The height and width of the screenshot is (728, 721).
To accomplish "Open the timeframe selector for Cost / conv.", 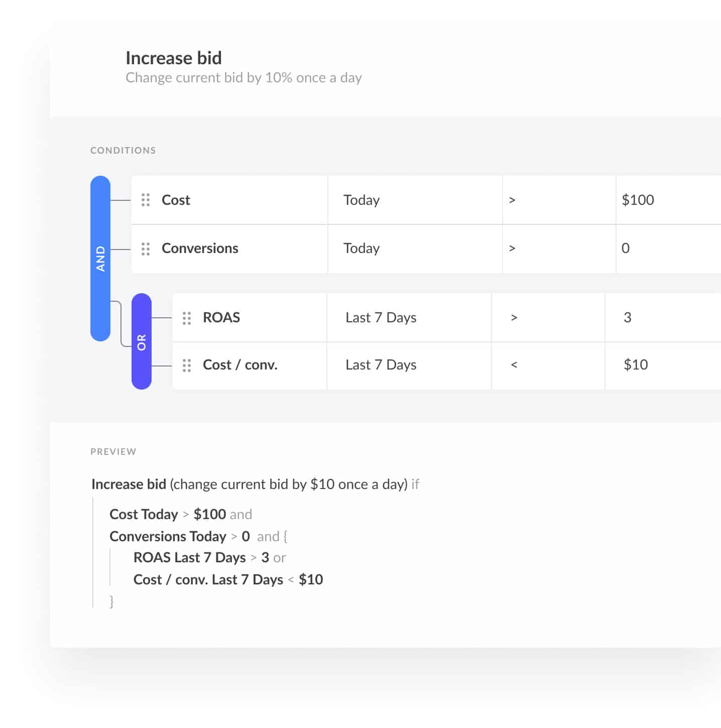I will coord(381,365).
